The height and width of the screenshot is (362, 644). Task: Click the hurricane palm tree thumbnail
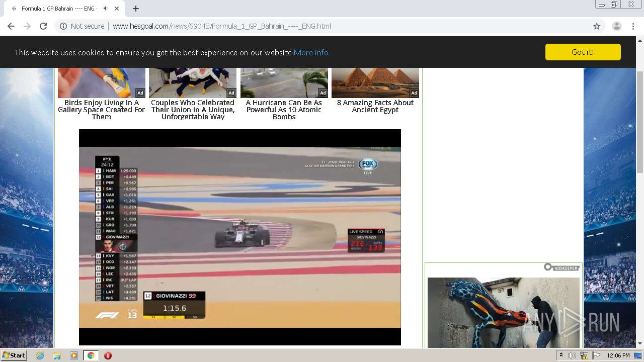pos(284,83)
